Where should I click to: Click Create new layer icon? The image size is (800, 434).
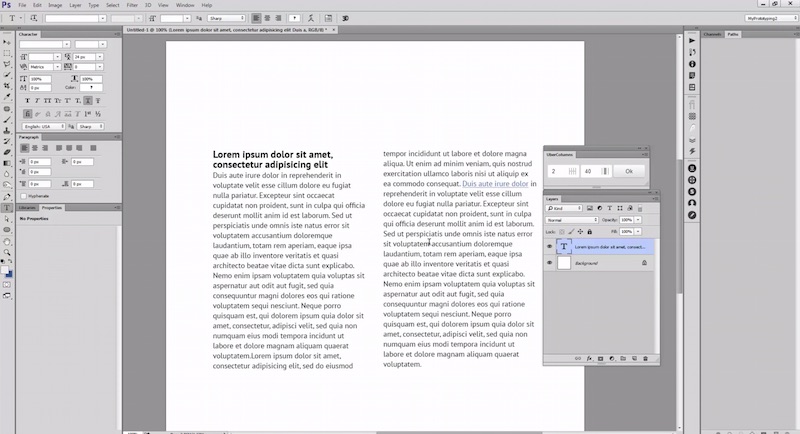click(x=634, y=359)
